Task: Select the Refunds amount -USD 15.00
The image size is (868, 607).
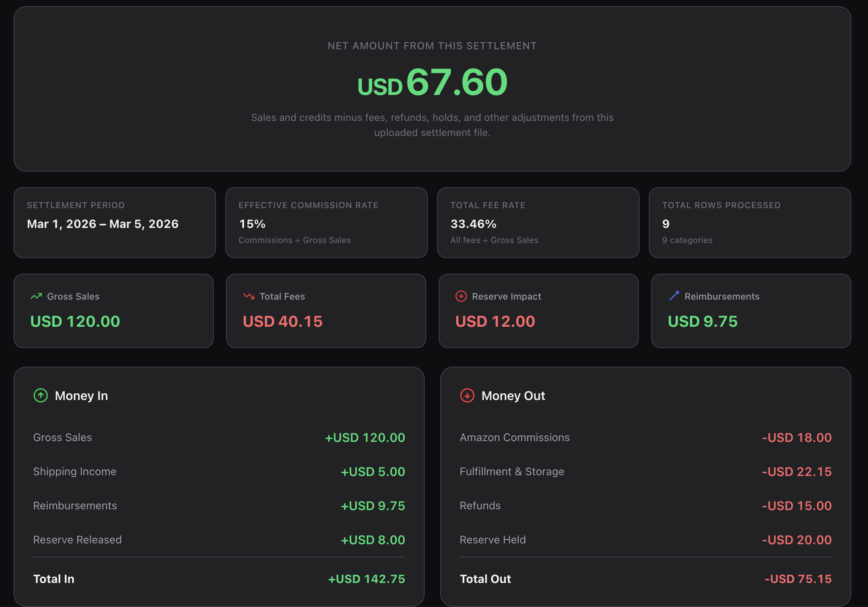Action: coord(797,506)
